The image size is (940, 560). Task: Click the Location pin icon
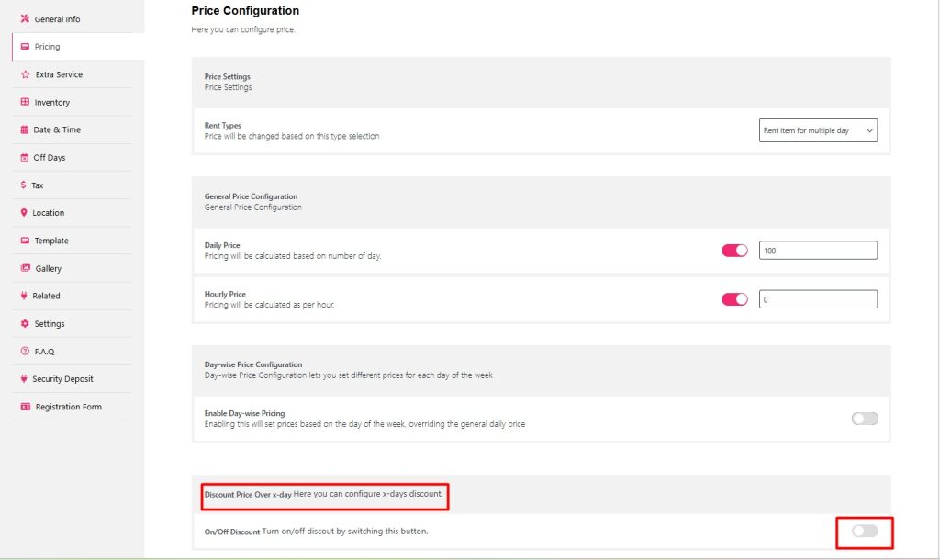24,213
